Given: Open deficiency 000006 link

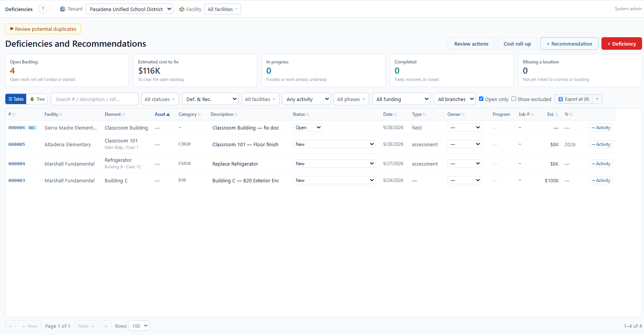Looking at the screenshot, I should 17,128.
